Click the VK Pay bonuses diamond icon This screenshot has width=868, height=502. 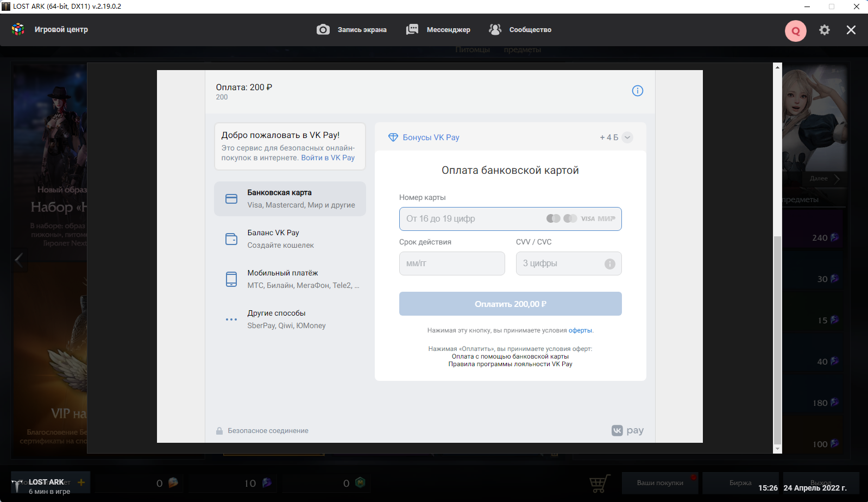point(393,137)
